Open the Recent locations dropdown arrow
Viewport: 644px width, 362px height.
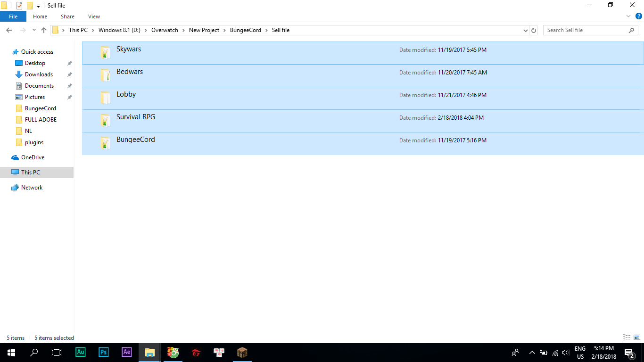[x=34, y=30]
